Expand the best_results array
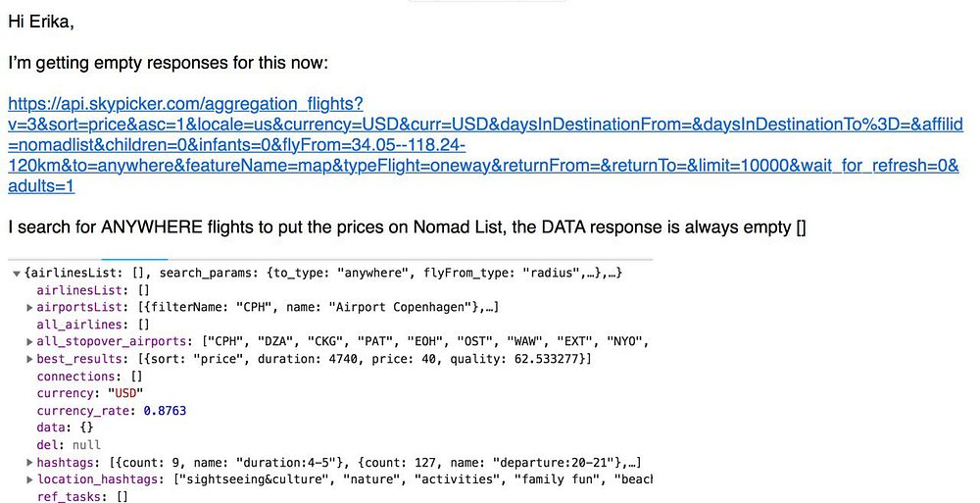980x503 pixels. (x=29, y=359)
